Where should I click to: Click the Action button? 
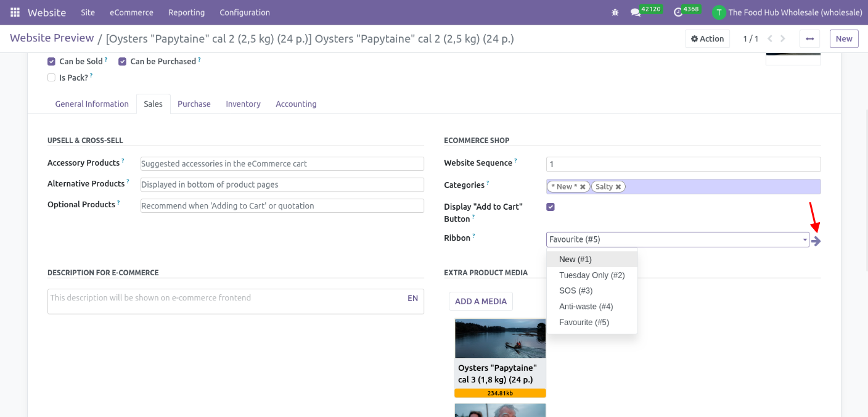pyautogui.click(x=707, y=39)
